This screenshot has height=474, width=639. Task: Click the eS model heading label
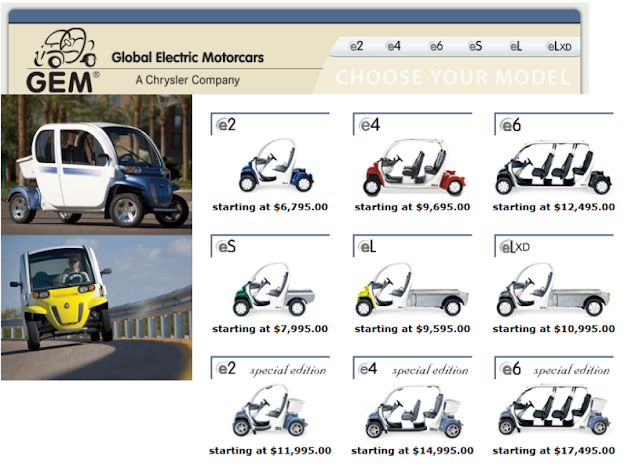226,247
